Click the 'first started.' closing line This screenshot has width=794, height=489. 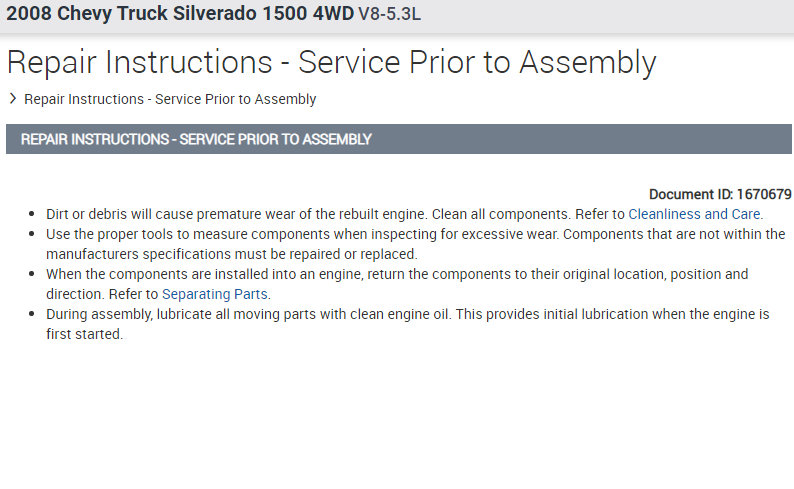84,334
